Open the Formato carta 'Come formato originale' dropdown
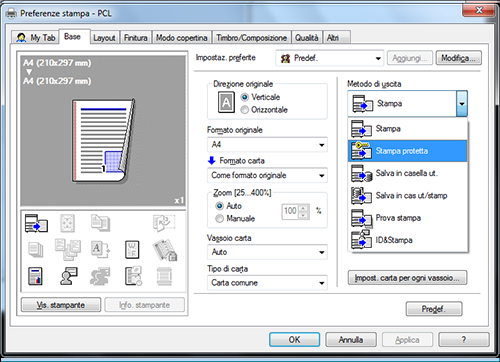The width and height of the screenshot is (500, 362). pyautogui.click(x=267, y=175)
